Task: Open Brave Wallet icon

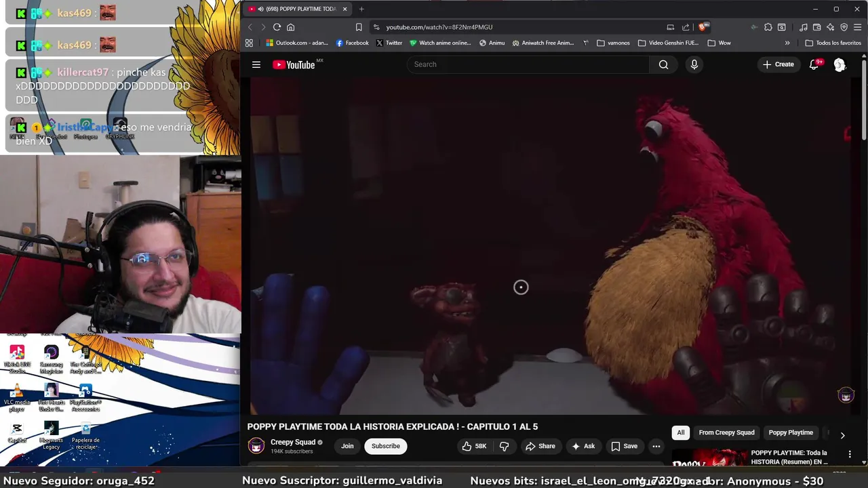Action: [x=817, y=27]
